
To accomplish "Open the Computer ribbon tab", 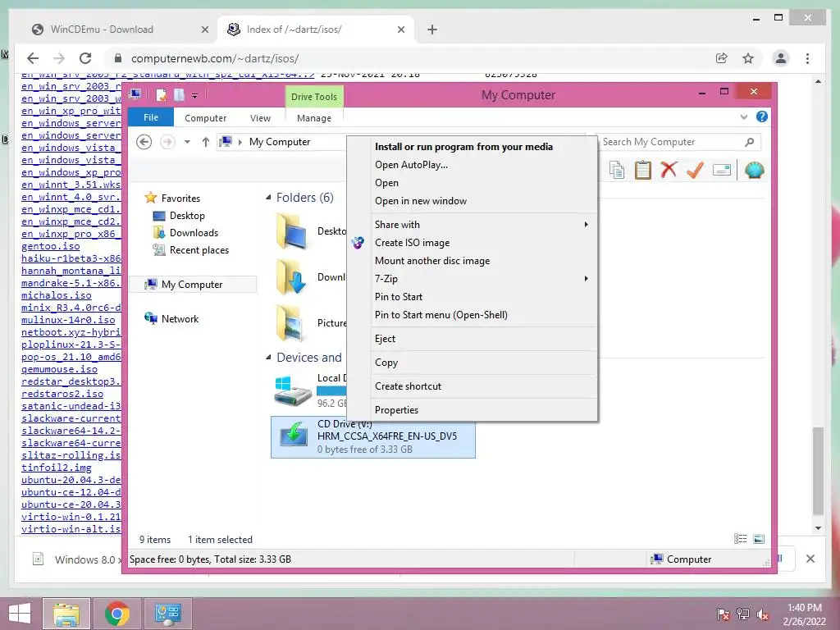I will click(205, 118).
